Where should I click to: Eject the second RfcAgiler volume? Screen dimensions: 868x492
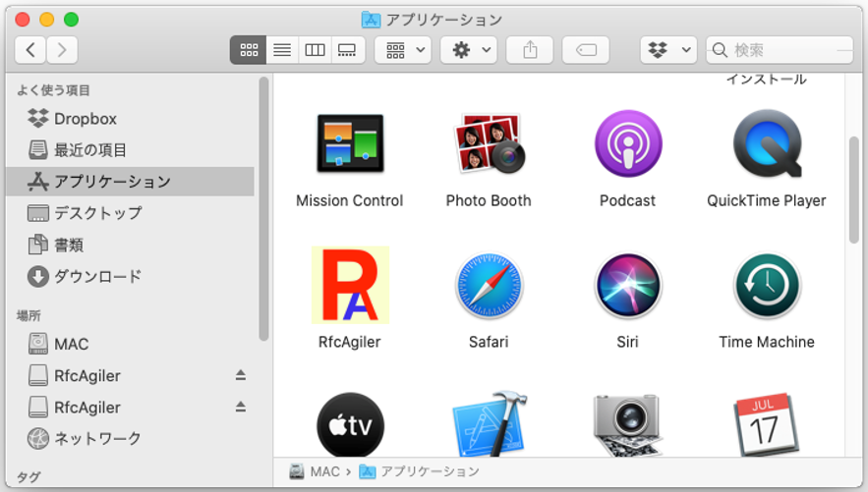(240, 407)
